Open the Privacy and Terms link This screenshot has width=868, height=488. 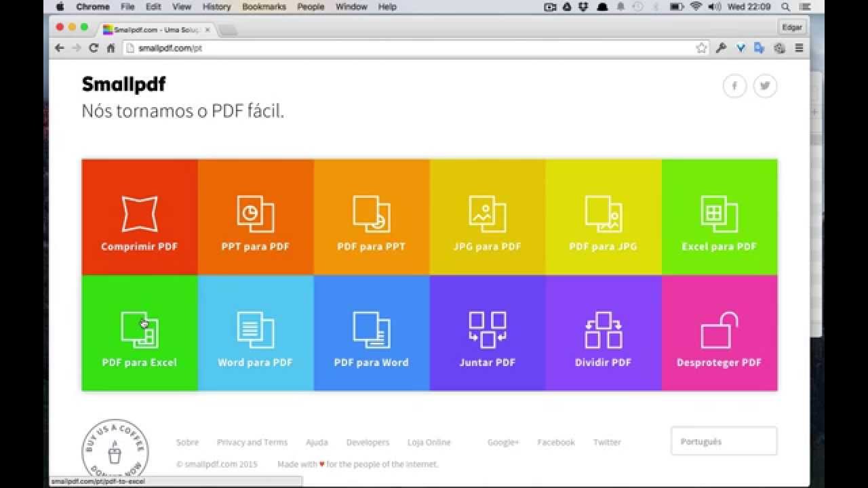tap(252, 442)
